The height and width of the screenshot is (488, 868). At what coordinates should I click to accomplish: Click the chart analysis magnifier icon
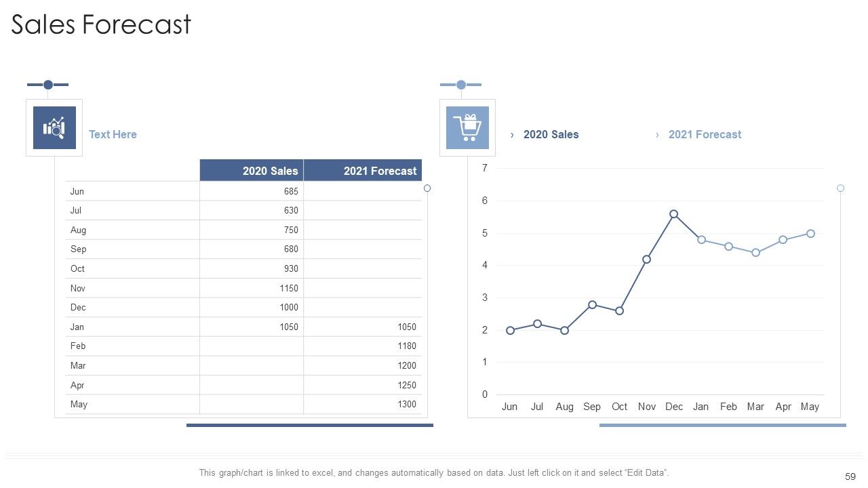pos(54,127)
